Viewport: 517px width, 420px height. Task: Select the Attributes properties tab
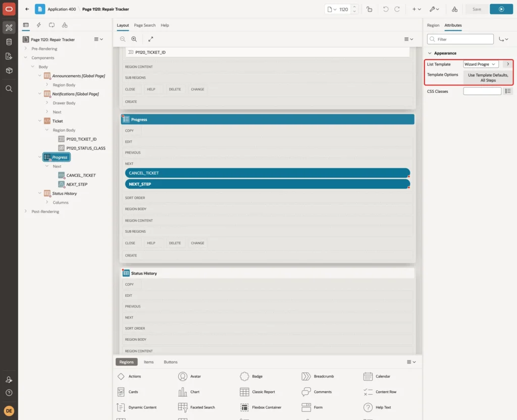(x=453, y=25)
